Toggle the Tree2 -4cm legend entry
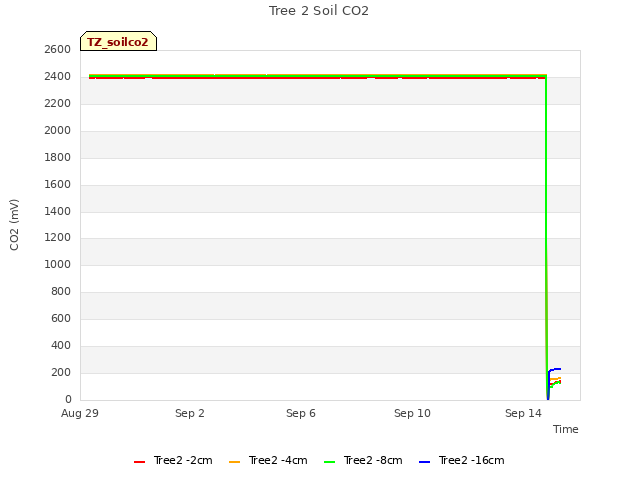The height and width of the screenshot is (480, 640). (268, 461)
